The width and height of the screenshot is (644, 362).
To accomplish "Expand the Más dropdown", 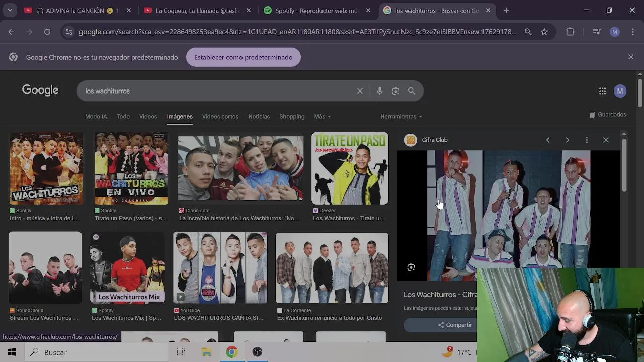I will point(323,116).
